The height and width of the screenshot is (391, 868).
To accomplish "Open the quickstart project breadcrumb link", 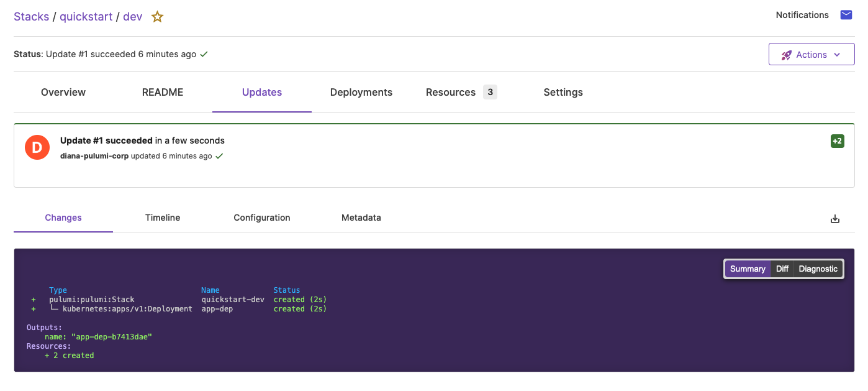I will pyautogui.click(x=86, y=17).
